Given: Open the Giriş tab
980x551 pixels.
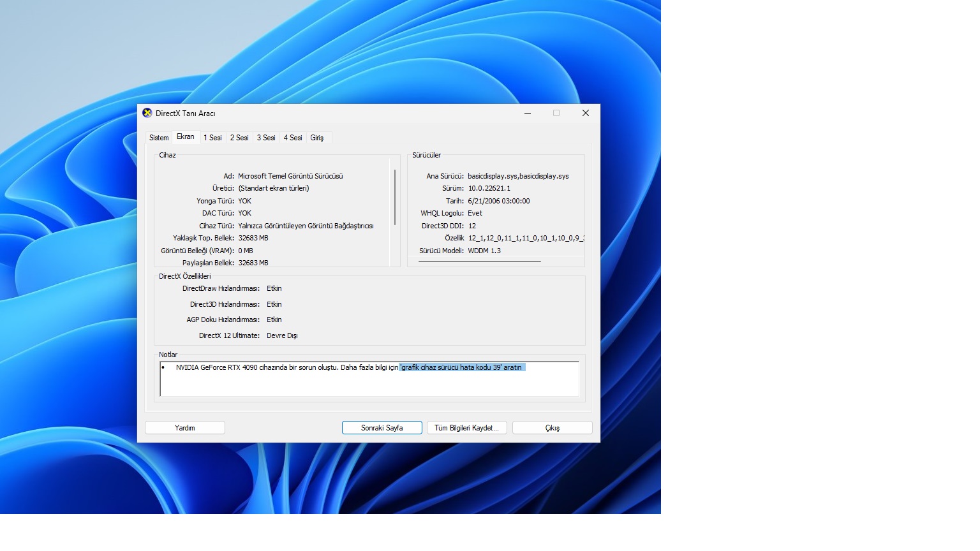Looking at the screenshot, I should 317,138.
